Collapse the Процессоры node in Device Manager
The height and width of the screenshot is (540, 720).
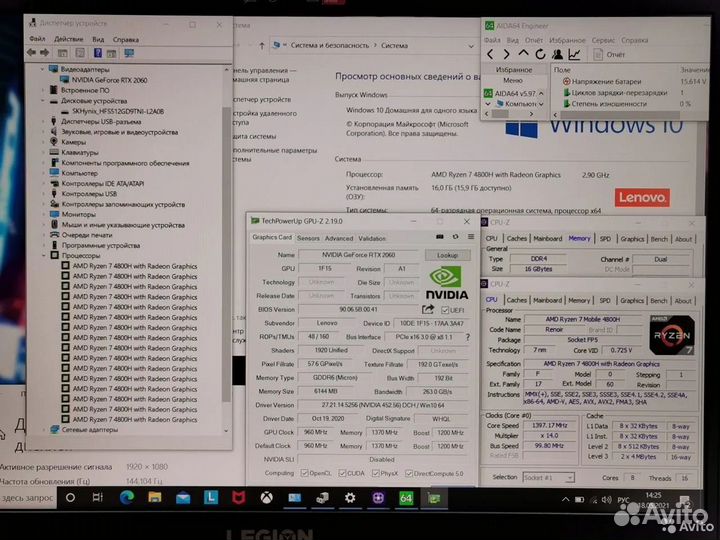[x=44, y=255]
